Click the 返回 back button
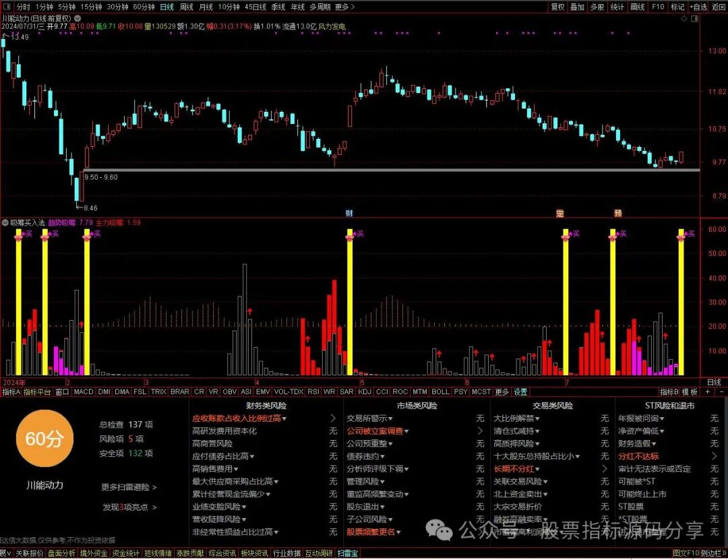 [719, 7]
